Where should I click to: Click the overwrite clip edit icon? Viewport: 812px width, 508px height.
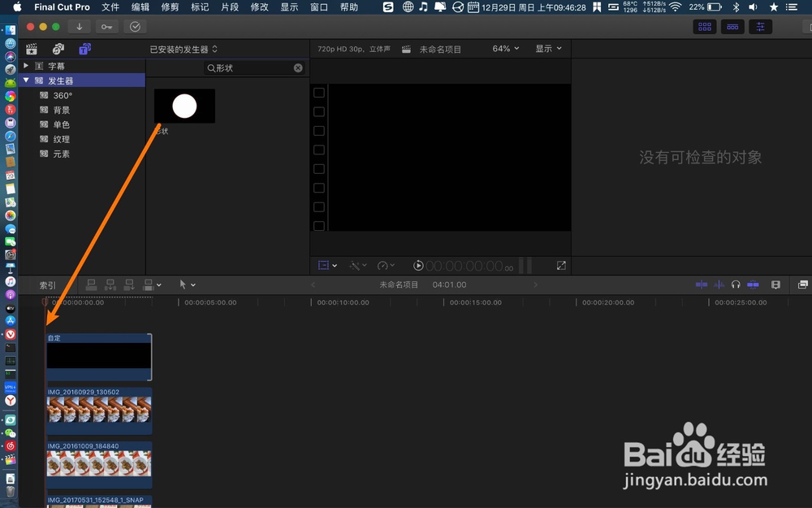[148, 284]
